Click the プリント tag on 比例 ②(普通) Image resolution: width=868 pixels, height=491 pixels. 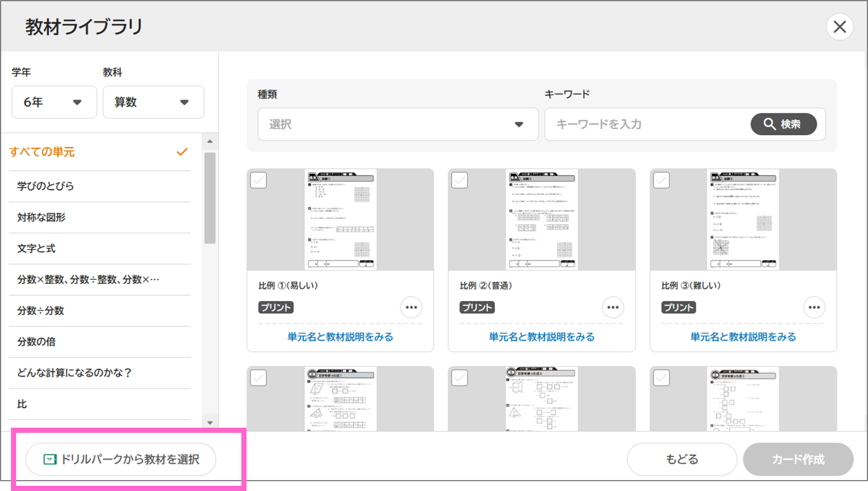click(477, 307)
